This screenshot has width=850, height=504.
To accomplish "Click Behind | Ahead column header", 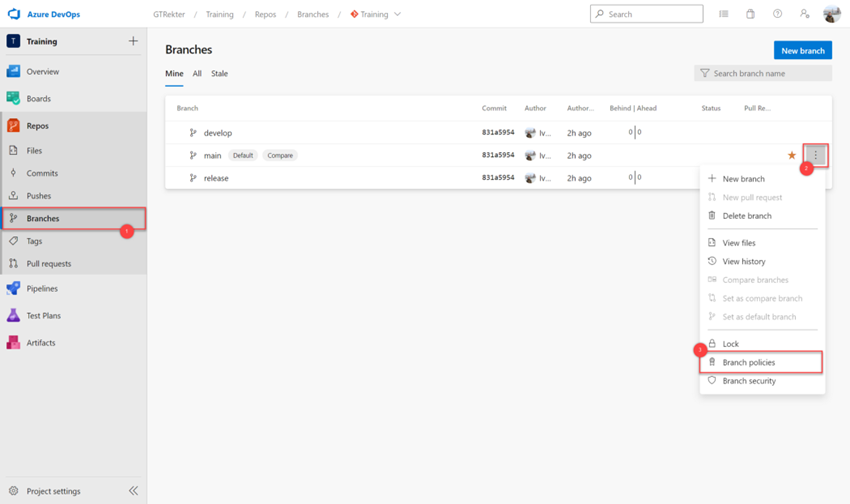I will (633, 108).
